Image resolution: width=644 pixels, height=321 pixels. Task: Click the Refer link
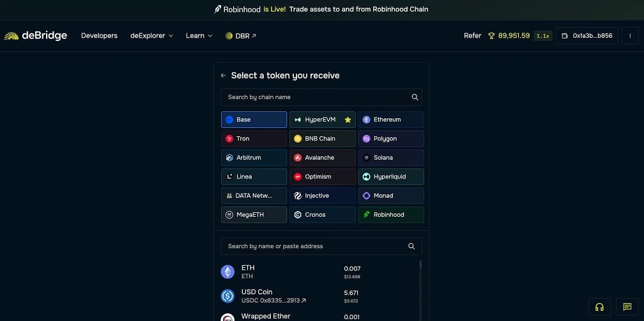tap(472, 36)
